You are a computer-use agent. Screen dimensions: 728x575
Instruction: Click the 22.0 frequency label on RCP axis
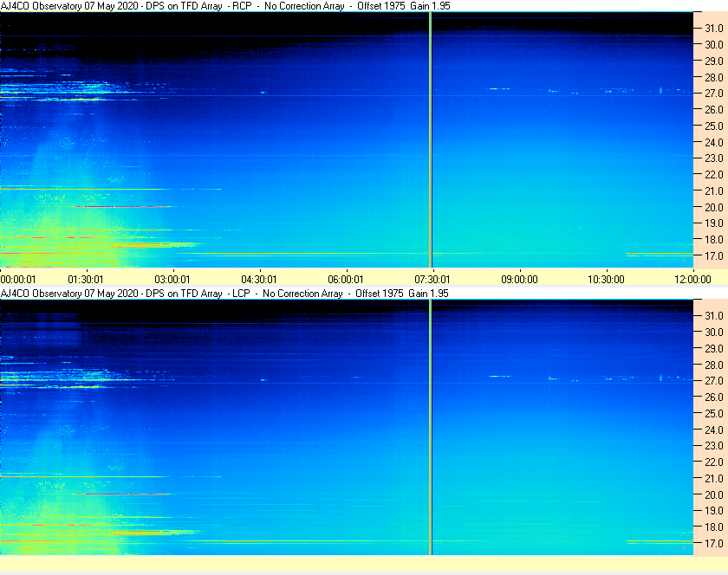pos(714,175)
